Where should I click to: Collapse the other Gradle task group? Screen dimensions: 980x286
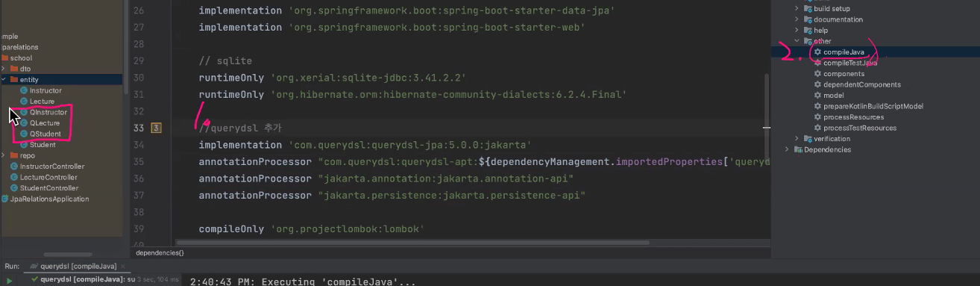click(797, 41)
